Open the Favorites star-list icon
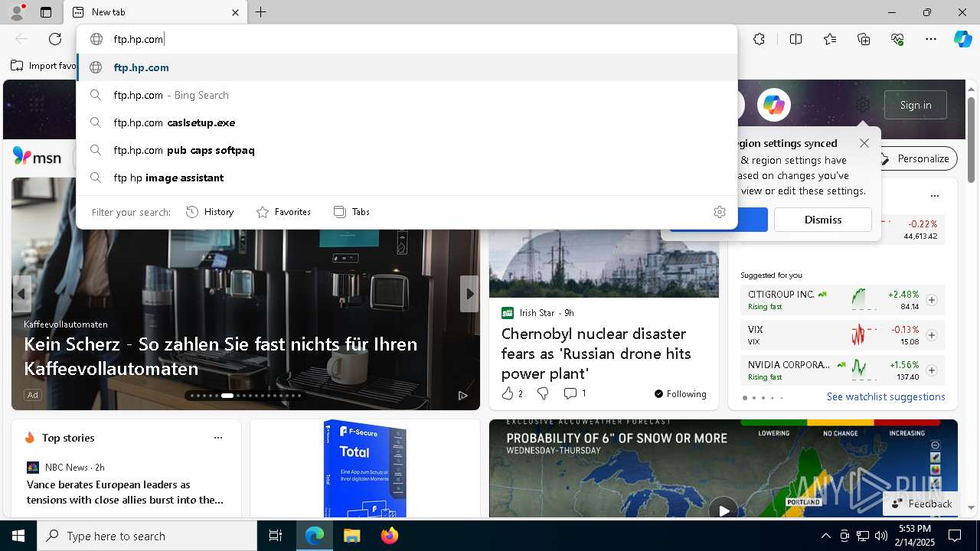The height and width of the screenshot is (551, 980). pyautogui.click(x=830, y=39)
